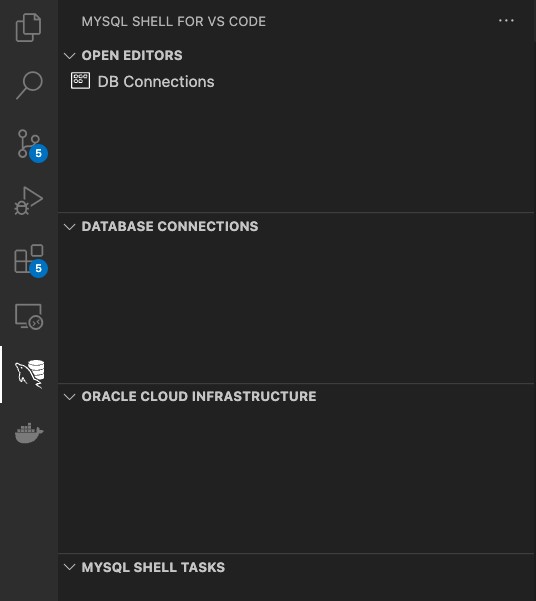Collapse the Database Connections chevron

point(69,227)
